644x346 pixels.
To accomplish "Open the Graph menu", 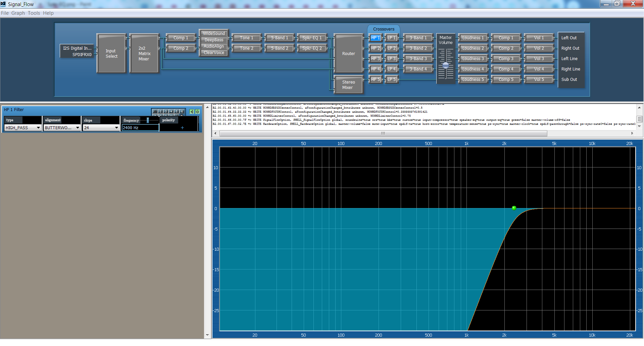I will [x=18, y=13].
